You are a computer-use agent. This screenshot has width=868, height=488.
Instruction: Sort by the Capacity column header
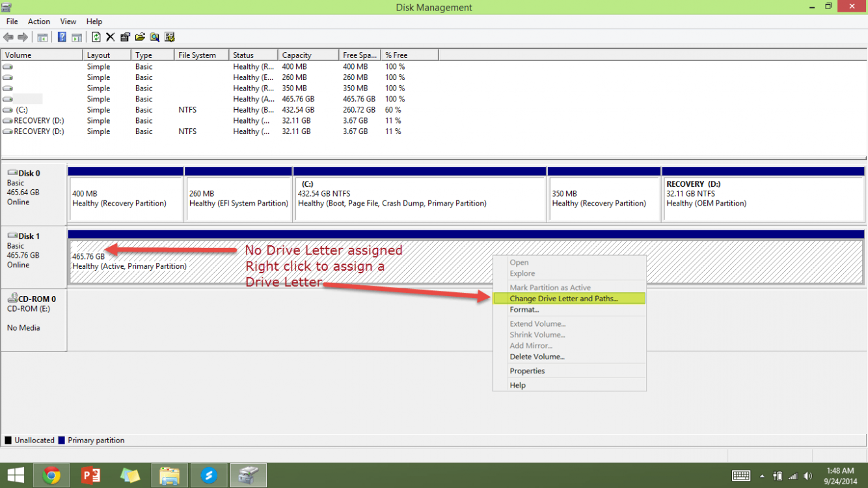(308, 55)
